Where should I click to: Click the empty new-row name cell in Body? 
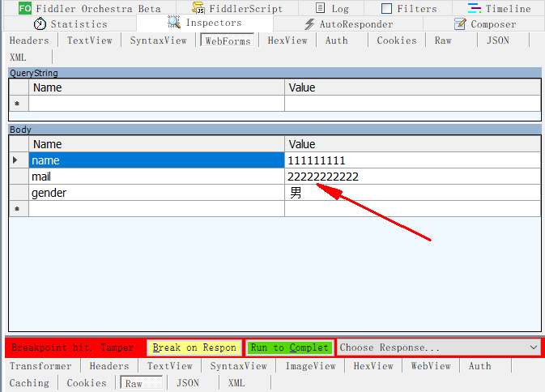(x=156, y=209)
